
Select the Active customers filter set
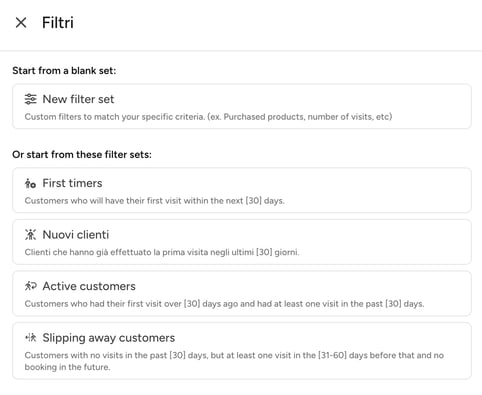click(242, 293)
